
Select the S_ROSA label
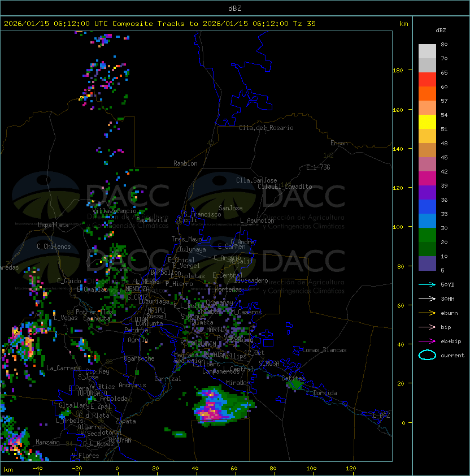[x=269, y=364]
